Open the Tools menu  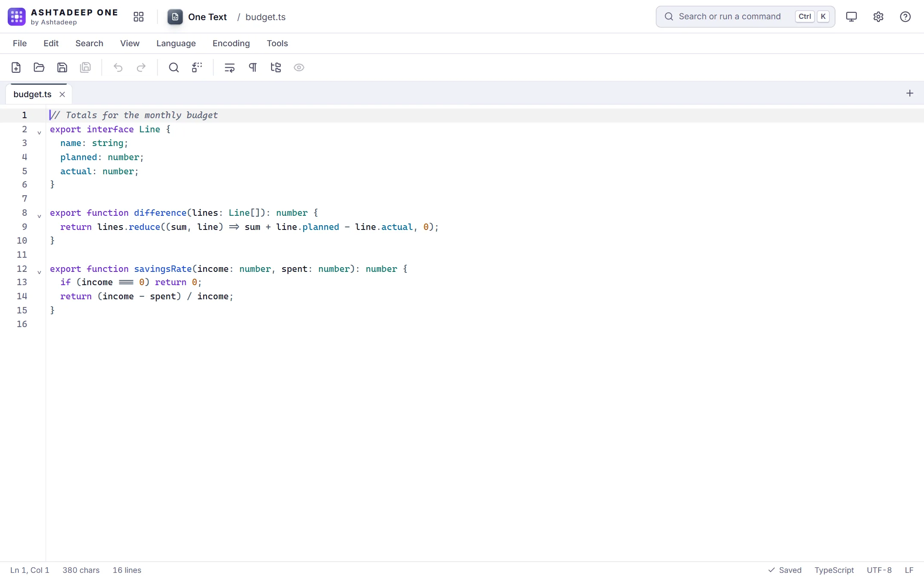[277, 43]
